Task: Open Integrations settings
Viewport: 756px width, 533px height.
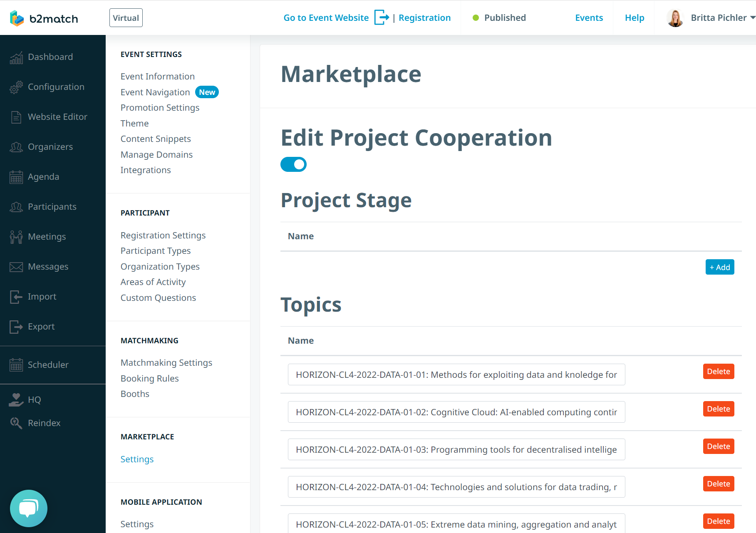Action: (146, 170)
